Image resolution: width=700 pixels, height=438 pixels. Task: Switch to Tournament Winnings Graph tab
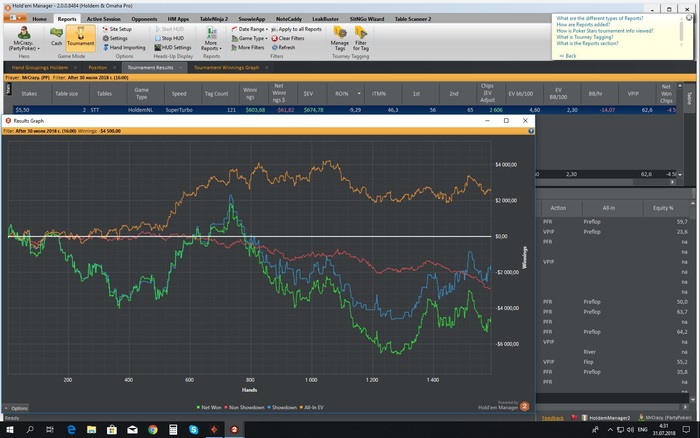pyautogui.click(x=226, y=68)
